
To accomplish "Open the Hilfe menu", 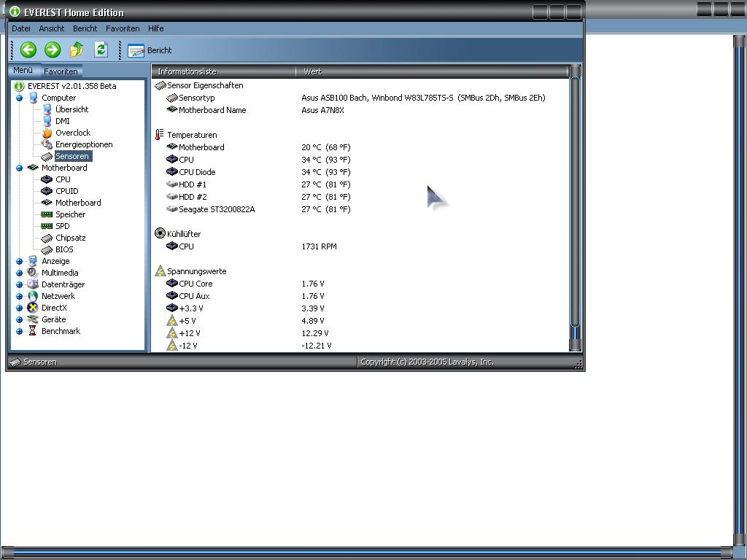I will coord(156,28).
